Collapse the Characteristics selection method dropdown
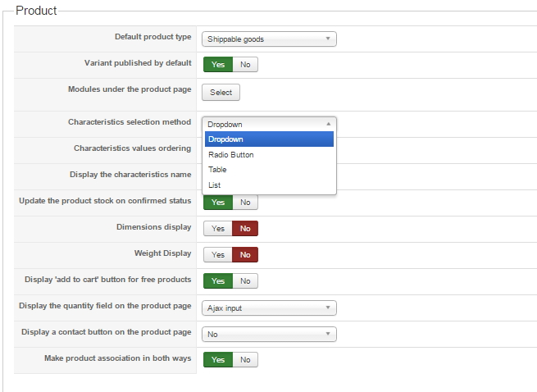 [x=269, y=124]
